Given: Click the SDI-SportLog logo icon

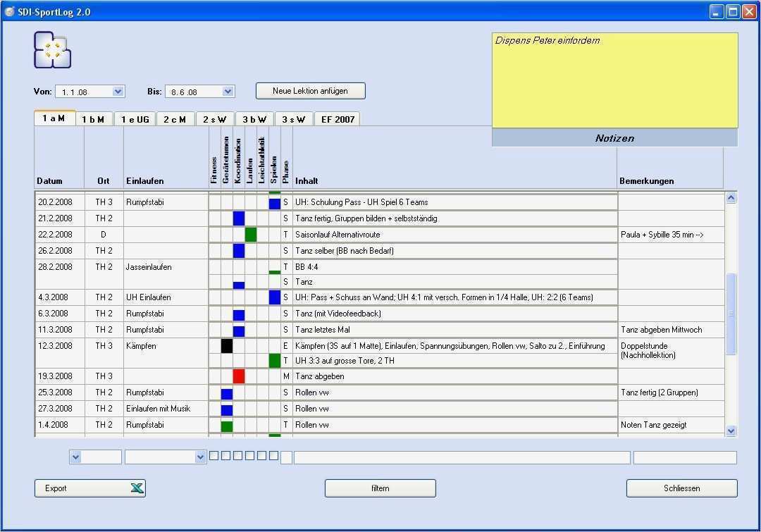Looking at the screenshot, I should pyautogui.click(x=52, y=50).
